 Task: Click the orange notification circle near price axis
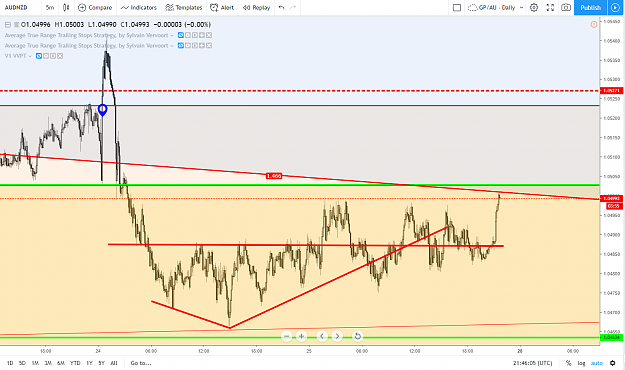[594, 25]
